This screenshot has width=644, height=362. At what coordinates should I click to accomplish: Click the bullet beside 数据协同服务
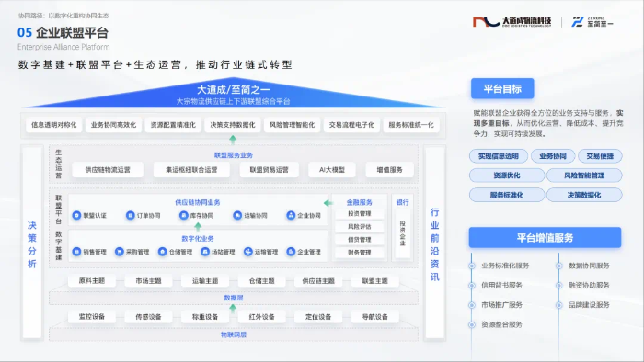point(559,266)
